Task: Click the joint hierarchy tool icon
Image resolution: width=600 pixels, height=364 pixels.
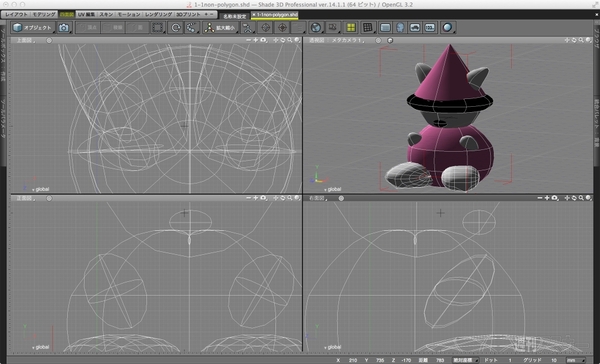Action: tap(248, 28)
